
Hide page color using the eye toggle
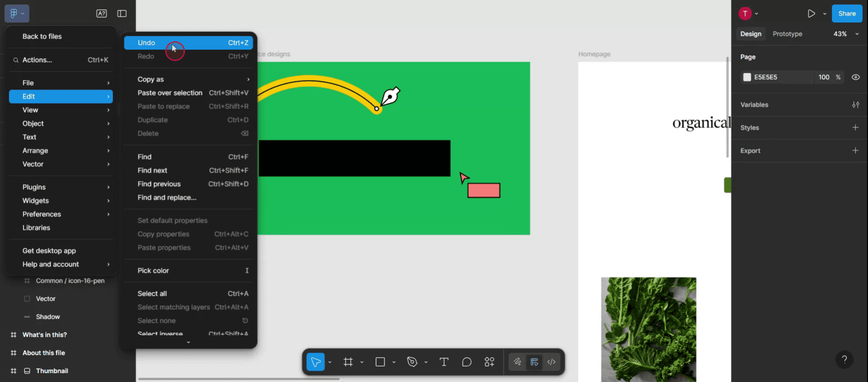(855, 77)
